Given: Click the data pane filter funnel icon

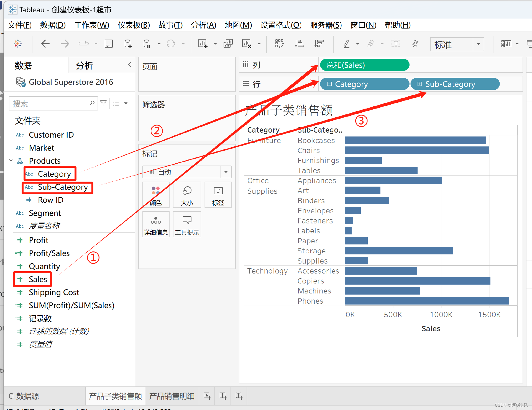Looking at the screenshot, I should click(x=103, y=104).
